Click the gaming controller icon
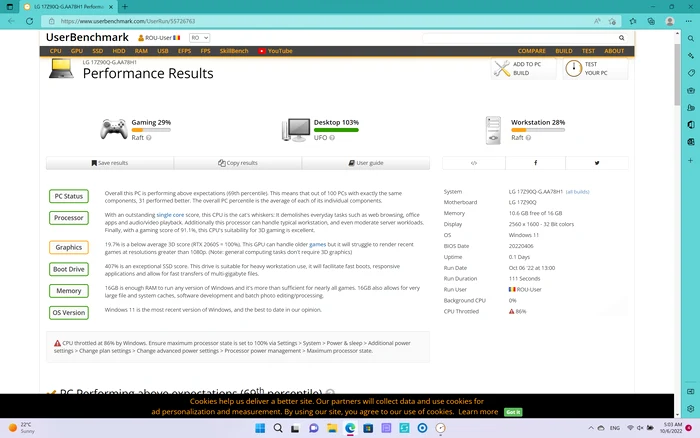The image size is (700, 438). (113, 129)
